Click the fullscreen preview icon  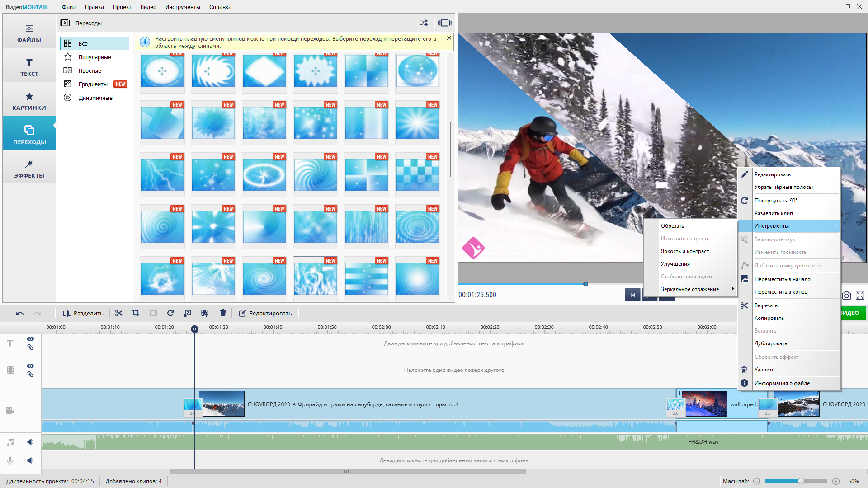point(860,296)
